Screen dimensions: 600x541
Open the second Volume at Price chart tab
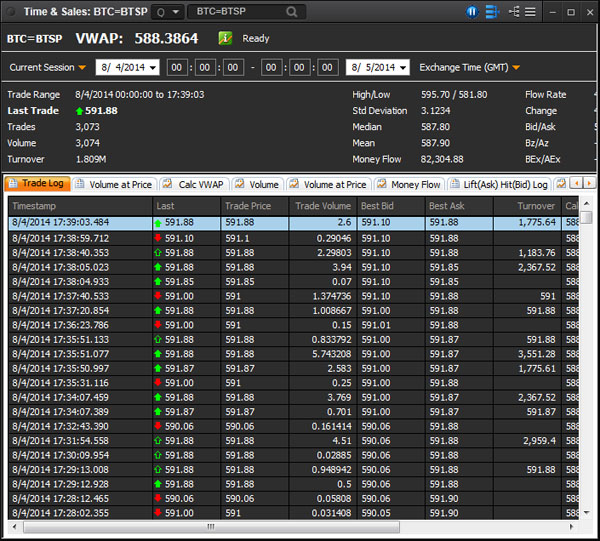pos(329,184)
